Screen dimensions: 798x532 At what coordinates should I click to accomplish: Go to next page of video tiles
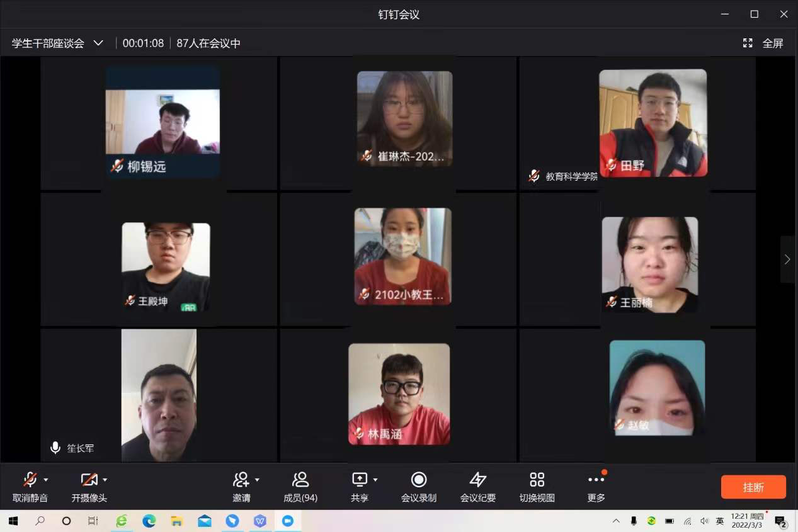tap(787, 259)
